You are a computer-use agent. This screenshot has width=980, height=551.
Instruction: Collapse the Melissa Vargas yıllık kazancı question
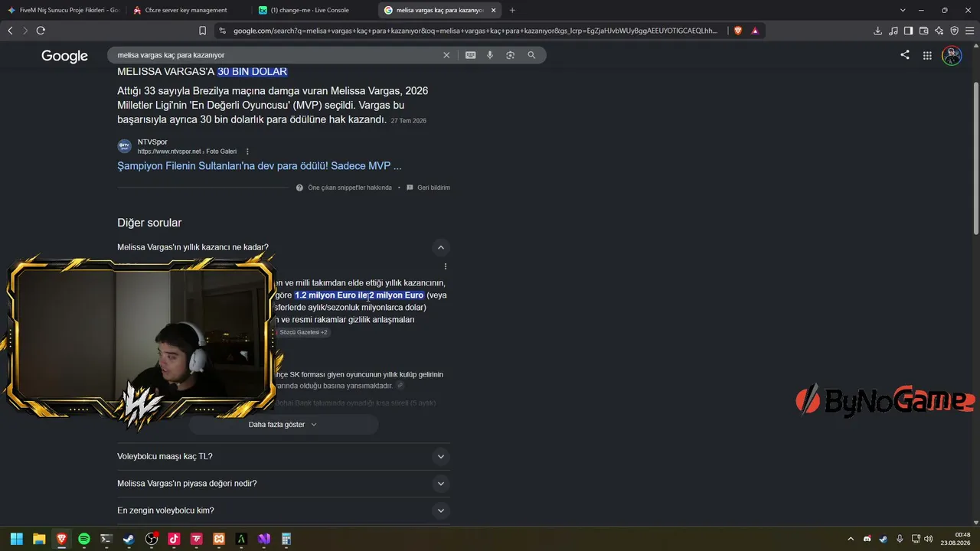[x=440, y=247]
